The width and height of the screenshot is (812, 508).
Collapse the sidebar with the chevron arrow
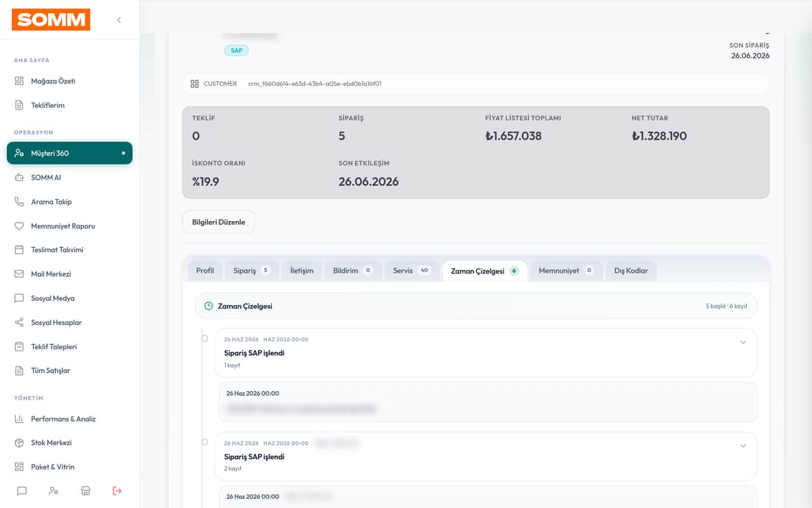click(x=119, y=20)
